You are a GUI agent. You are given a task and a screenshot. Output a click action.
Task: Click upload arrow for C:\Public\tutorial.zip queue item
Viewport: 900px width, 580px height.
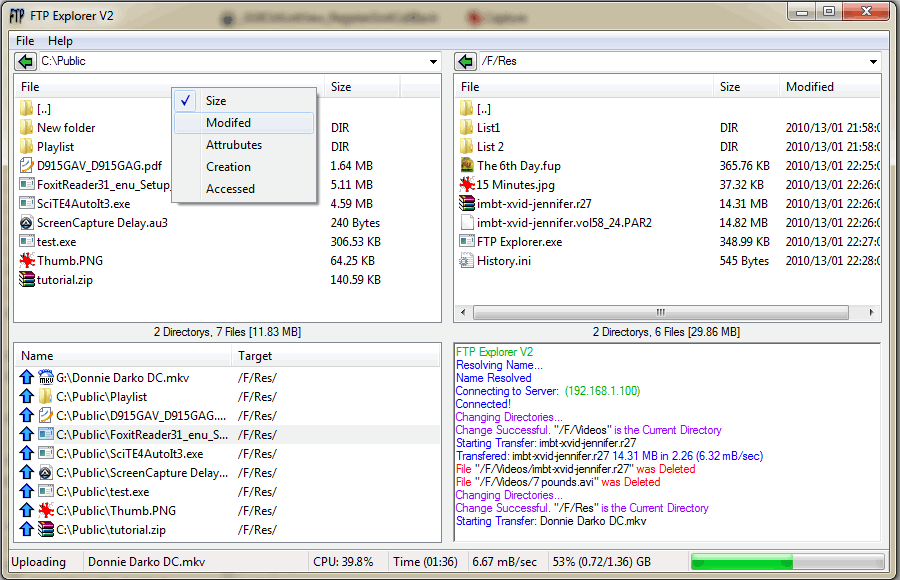26,529
